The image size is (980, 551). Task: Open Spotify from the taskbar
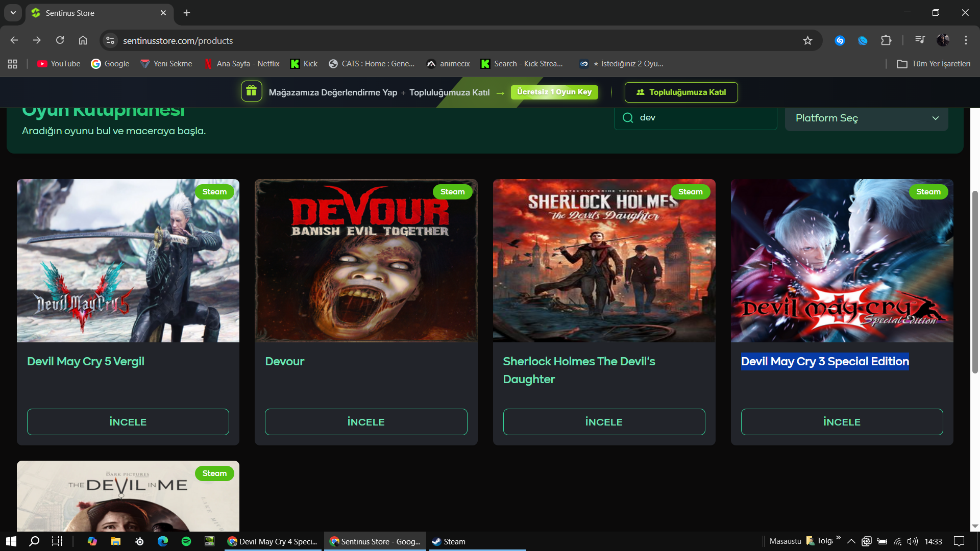(186, 541)
